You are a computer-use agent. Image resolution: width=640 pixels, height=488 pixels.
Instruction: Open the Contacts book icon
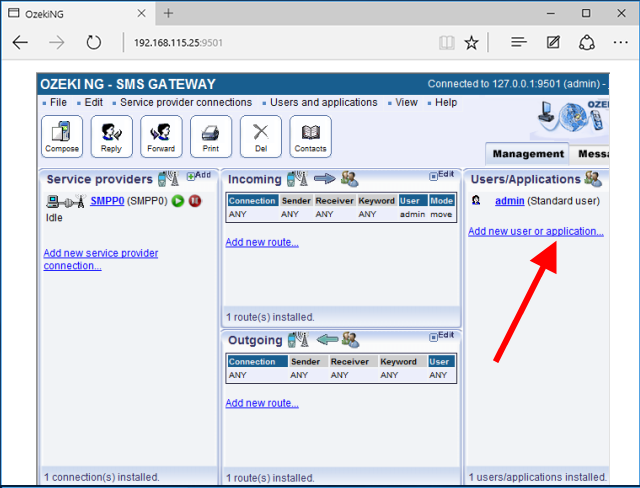pyautogui.click(x=310, y=136)
